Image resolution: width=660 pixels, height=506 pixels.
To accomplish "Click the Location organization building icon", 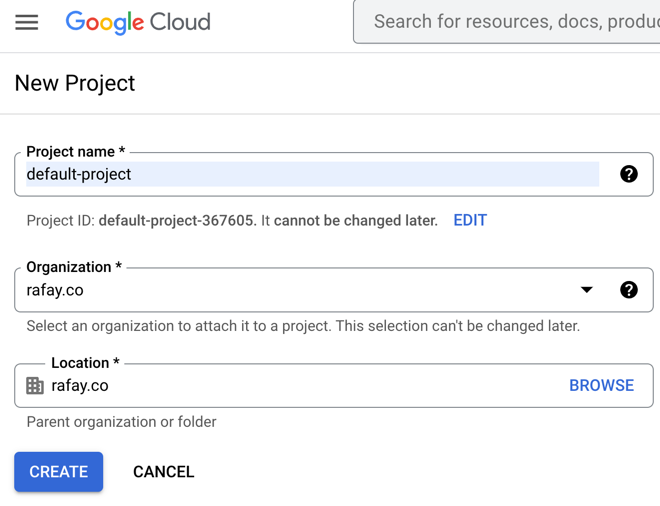I will tap(35, 386).
